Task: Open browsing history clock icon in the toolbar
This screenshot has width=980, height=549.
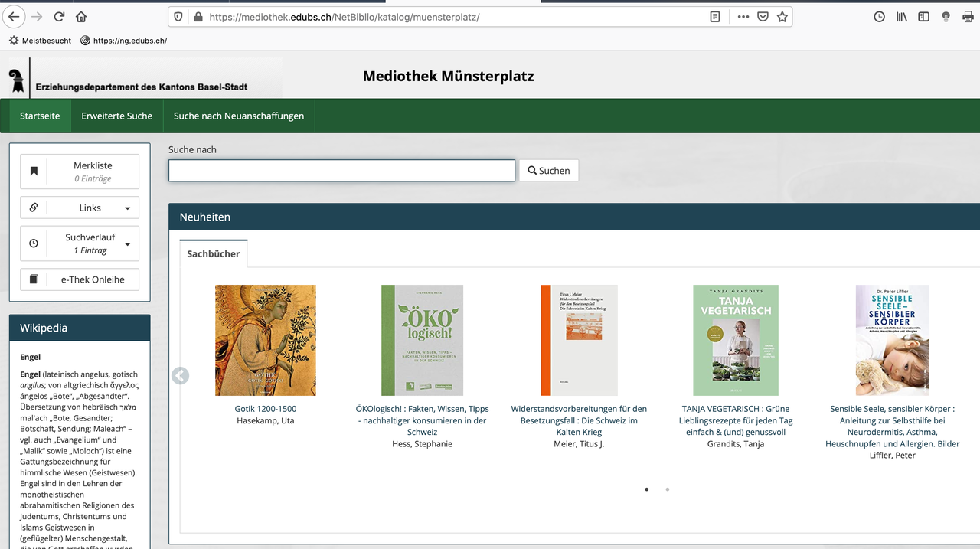Action: [x=880, y=16]
